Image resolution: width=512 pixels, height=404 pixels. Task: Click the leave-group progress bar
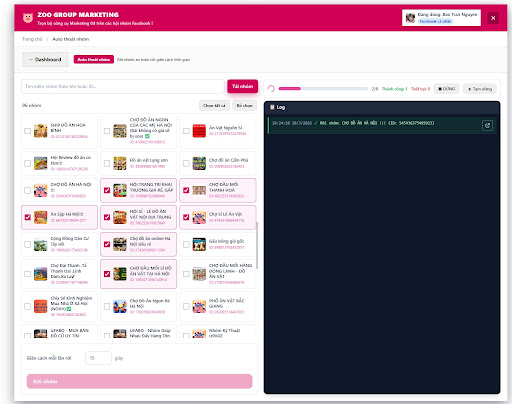(x=323, y=89)
